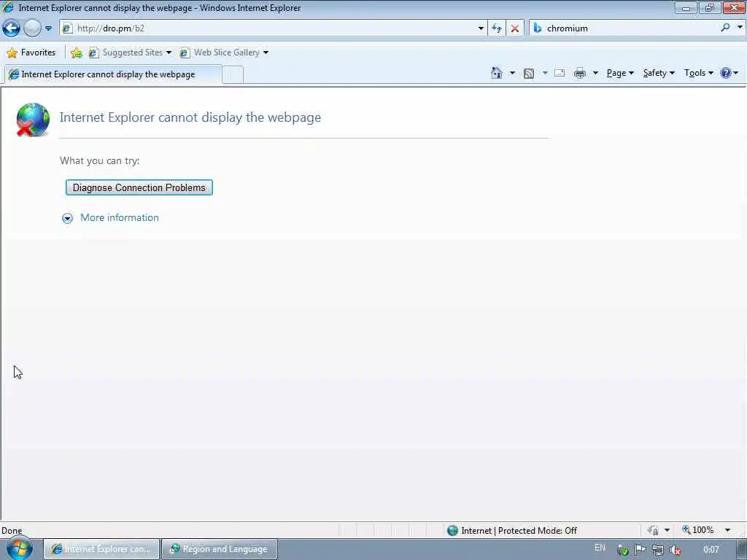Click the status bar privacy lock icon
The width and height of the screenshot is (747, 560).
[653, 531]
